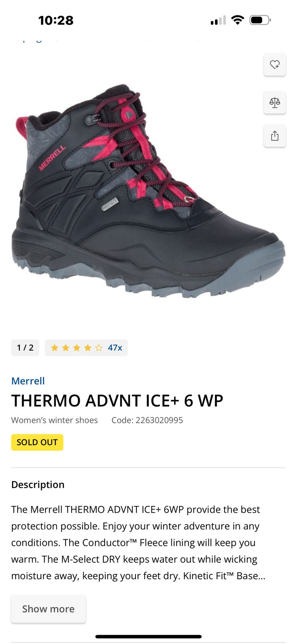Tap the product code 2263020995

click(147, 420)
